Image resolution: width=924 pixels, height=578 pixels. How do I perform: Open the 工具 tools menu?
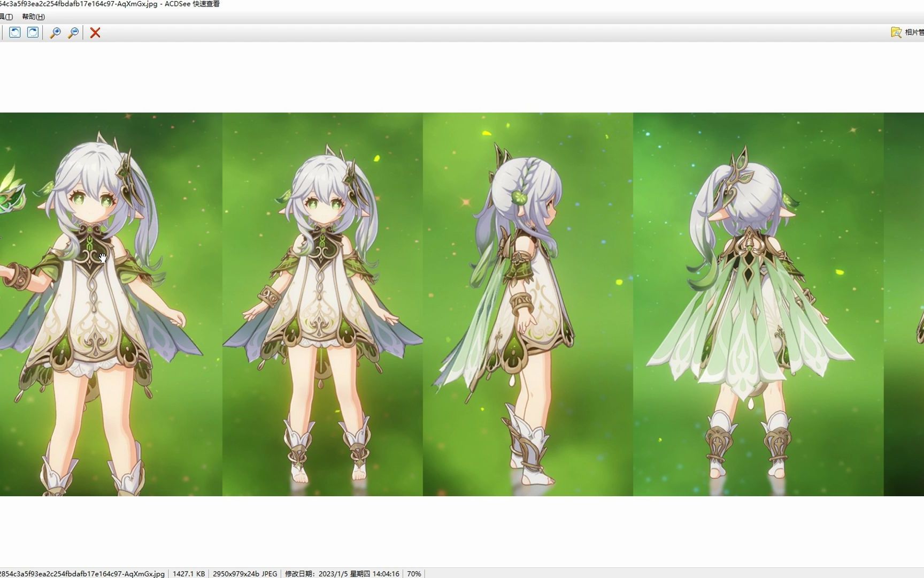click(6, 17)
